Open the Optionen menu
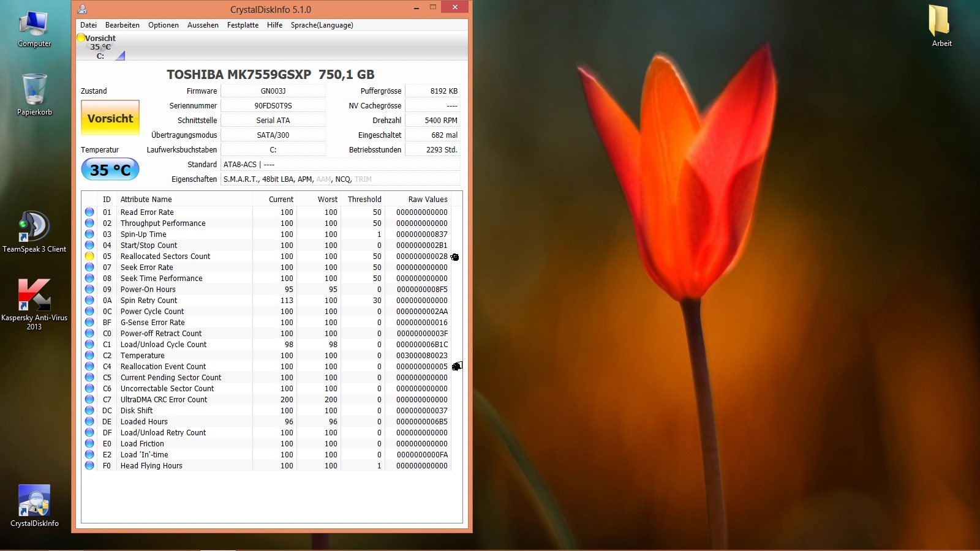 [x=164, y=25]
